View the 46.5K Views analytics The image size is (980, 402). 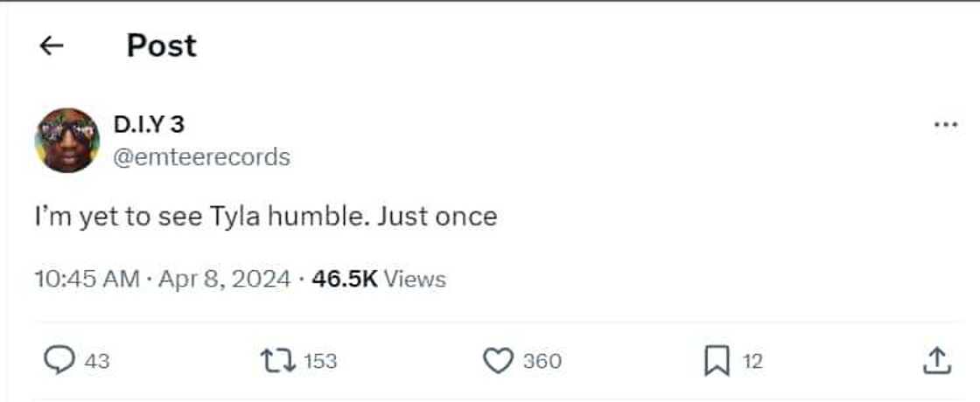pos(378,280)
